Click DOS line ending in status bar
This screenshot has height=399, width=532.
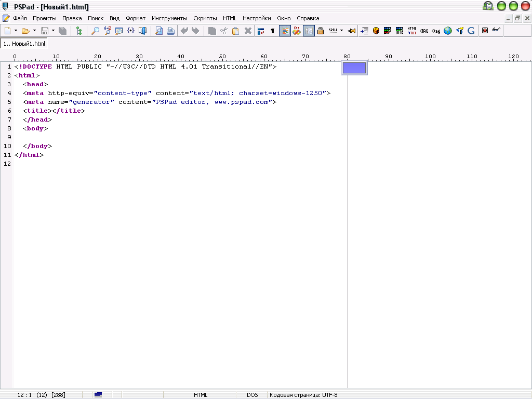pos(252,395)
